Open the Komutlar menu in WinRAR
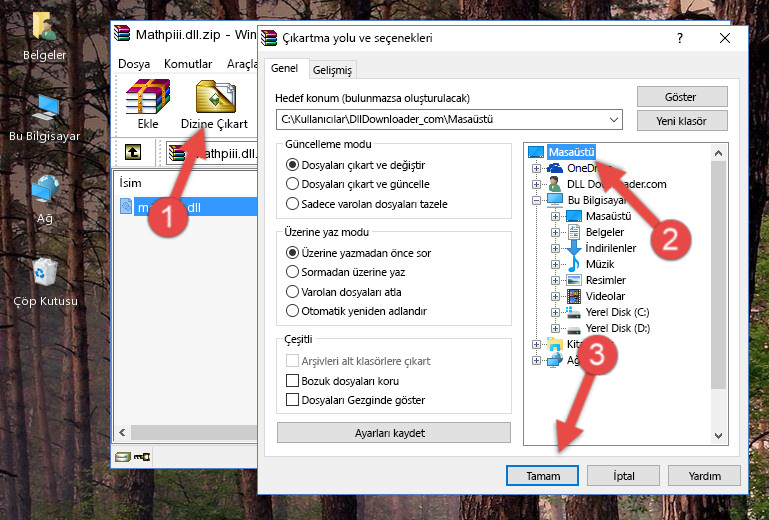 tap(188, 64)
